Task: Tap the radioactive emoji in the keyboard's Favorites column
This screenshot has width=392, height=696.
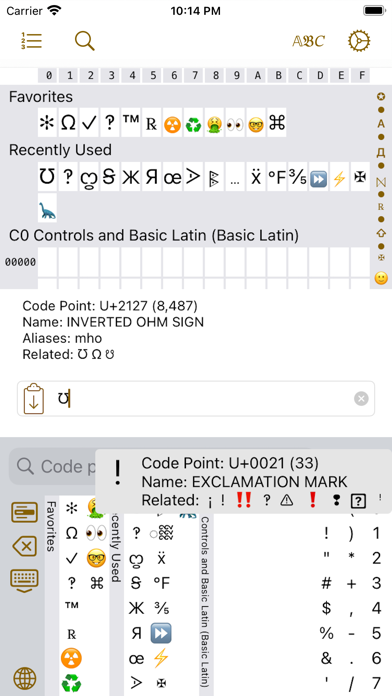Action: point(71,658)
